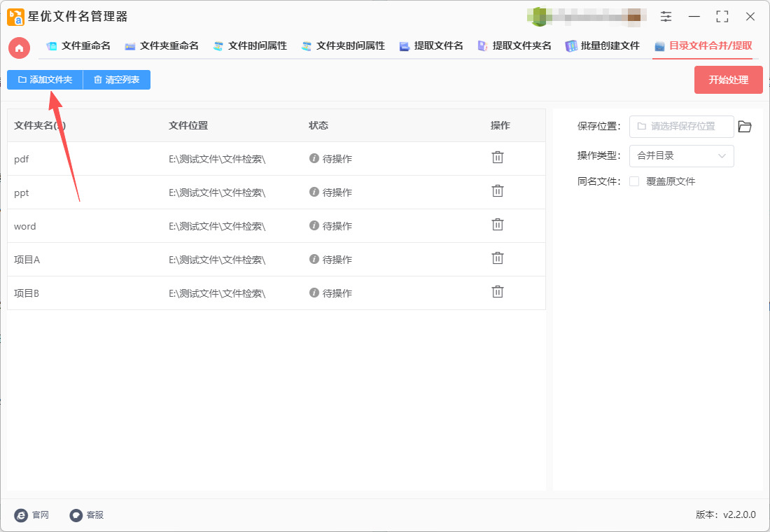Start processing with 开始处理 button
The height and width of the screenshot is (532, 770).
point(728,80)
